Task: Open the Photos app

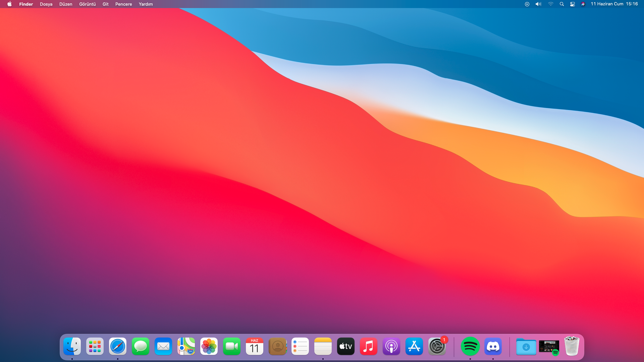Action: pos(209,347)
